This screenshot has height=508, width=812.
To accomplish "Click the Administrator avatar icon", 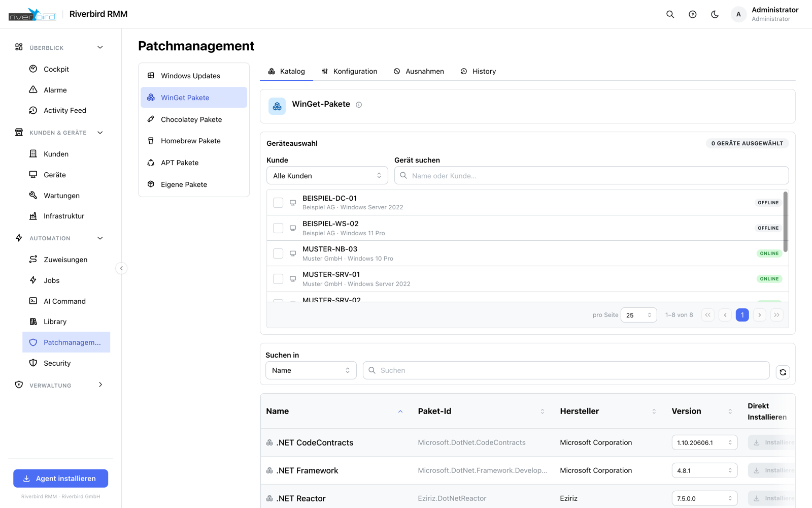I will tap(738, 14).
